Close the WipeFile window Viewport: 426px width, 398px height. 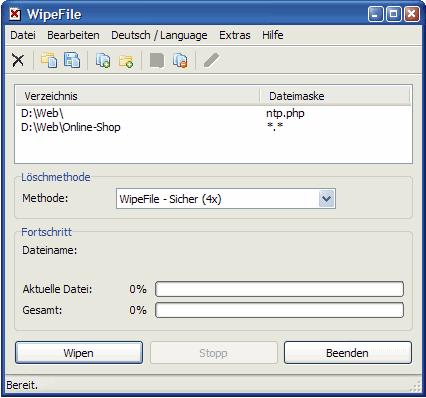(412, 14)
